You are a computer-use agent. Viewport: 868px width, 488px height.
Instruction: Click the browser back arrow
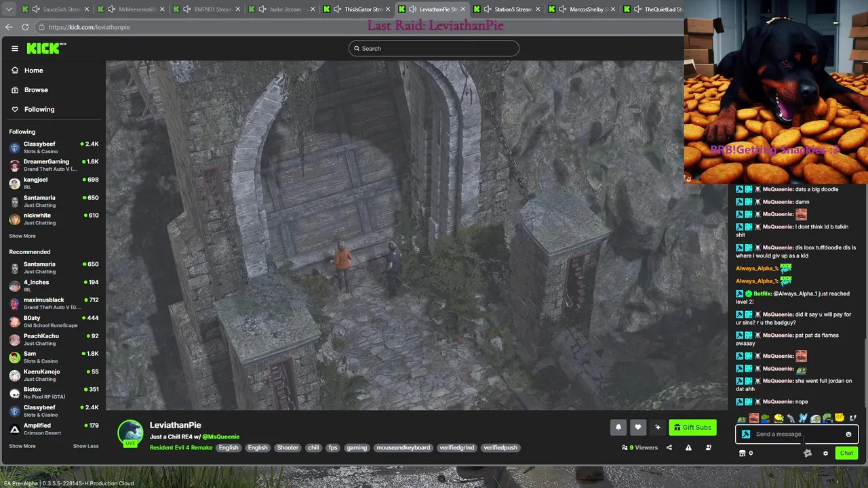9,27
